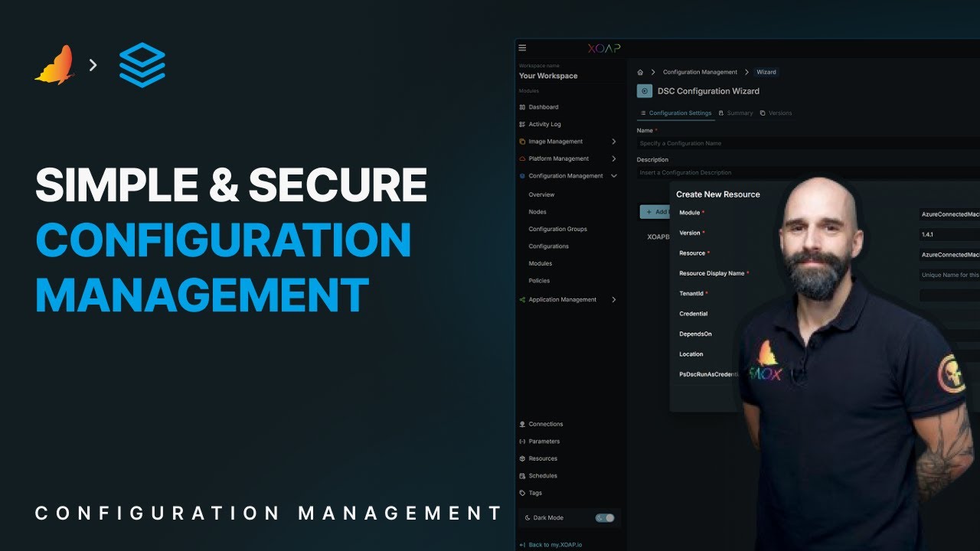Select Policies in the sidebar

[x=539, y=281]
